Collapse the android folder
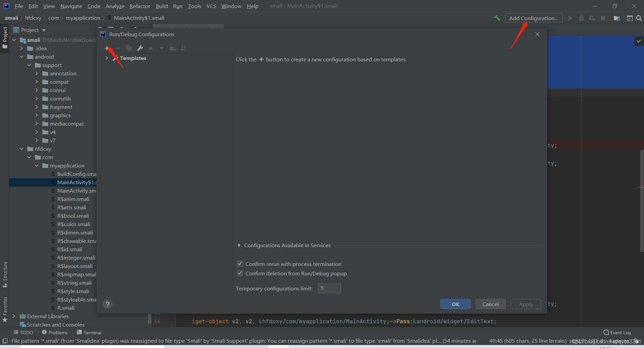Viewport: 644px width, 348px height. [x=22, y=57]
